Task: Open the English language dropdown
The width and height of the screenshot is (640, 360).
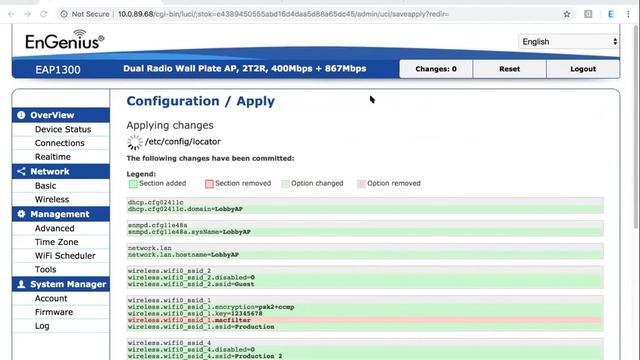Action: click(569, 42)
